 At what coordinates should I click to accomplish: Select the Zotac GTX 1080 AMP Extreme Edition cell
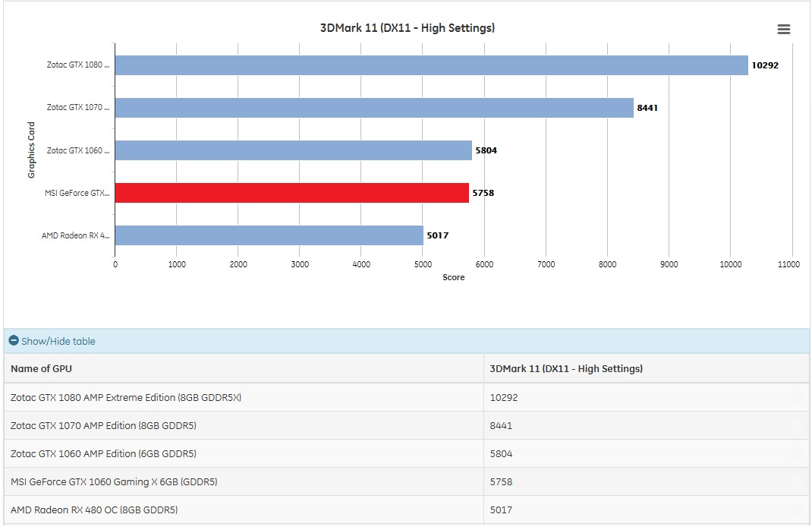244,397
